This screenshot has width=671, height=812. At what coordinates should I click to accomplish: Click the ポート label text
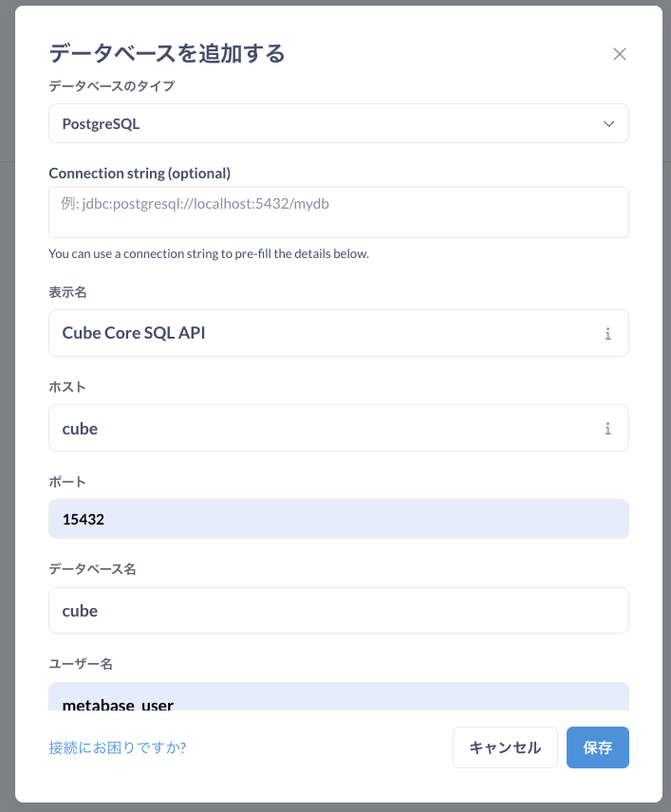pyautogui.click(x=67, y=482)
